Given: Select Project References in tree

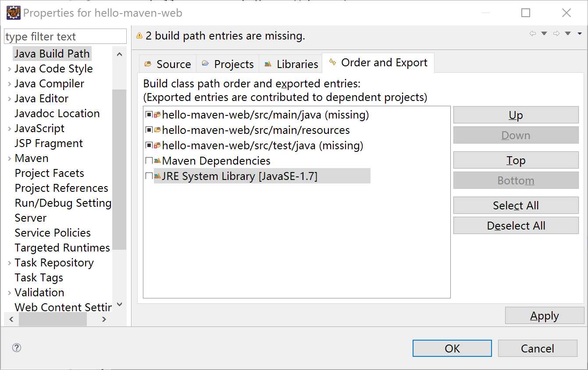Looking at the screenshot, I should 61,188.
